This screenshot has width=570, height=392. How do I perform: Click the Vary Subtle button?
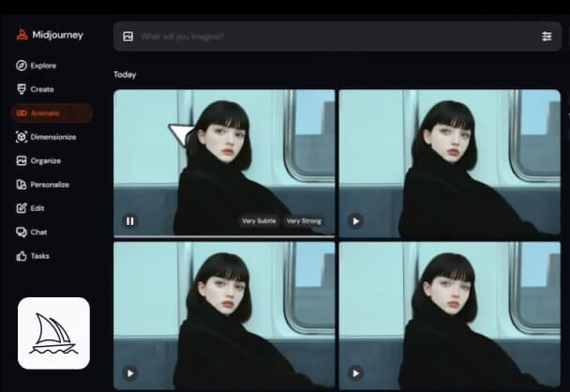click(258, 221)
